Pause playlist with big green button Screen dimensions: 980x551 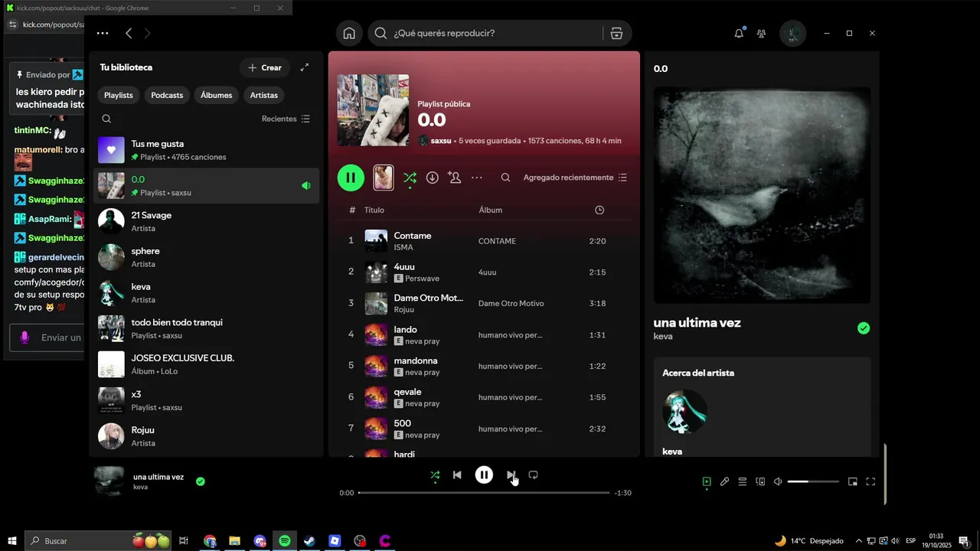351,178
